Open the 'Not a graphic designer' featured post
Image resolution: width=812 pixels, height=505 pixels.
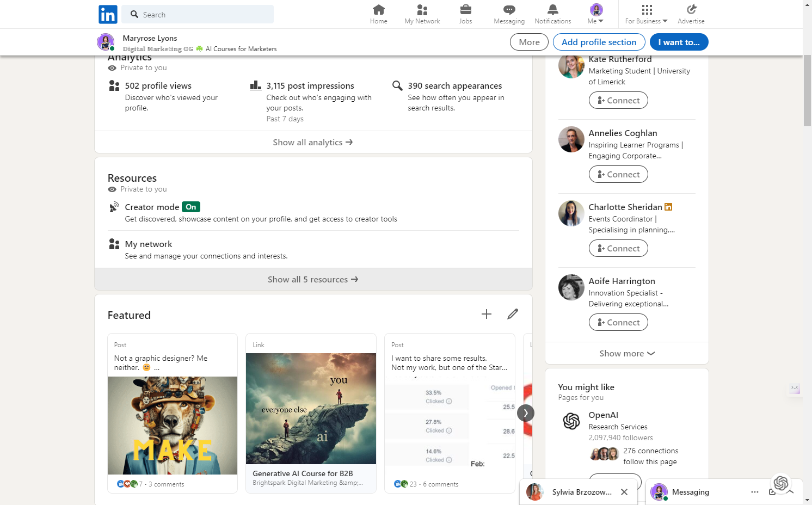[173, 413]
